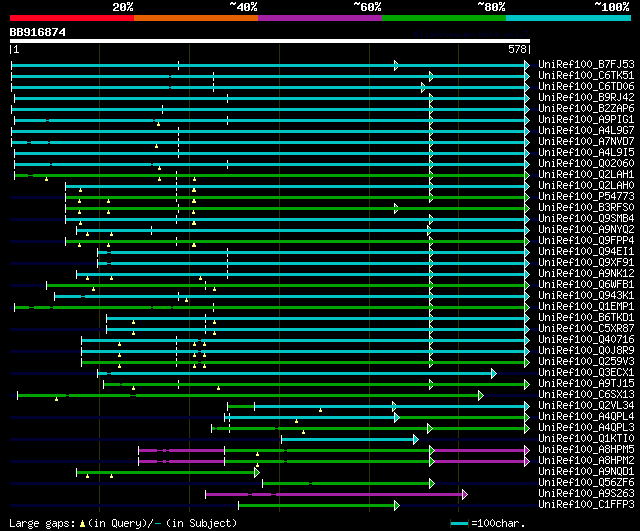640x531 pixels.
Task: Select the UniRef100_Q40716 label
Action: [x=586, y=340]
